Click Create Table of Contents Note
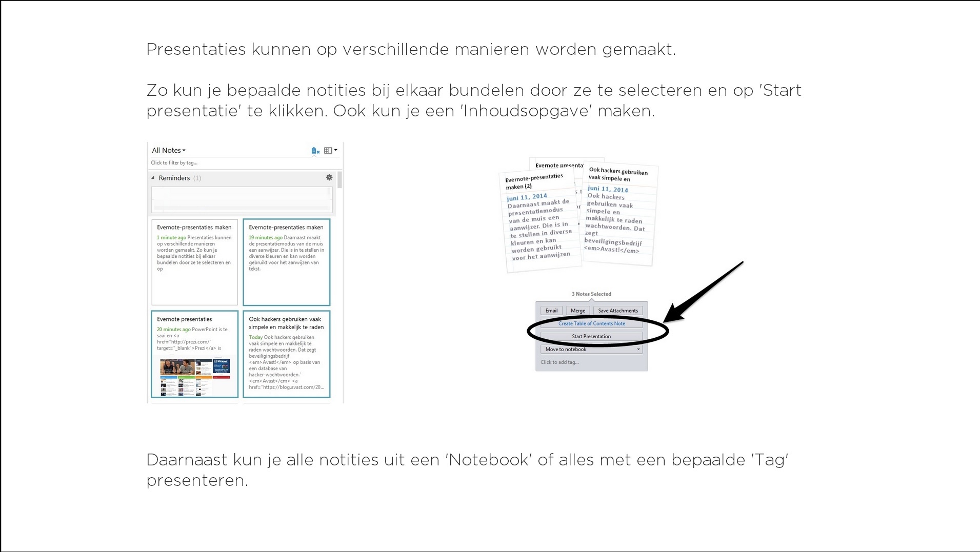 pos(591,323)
